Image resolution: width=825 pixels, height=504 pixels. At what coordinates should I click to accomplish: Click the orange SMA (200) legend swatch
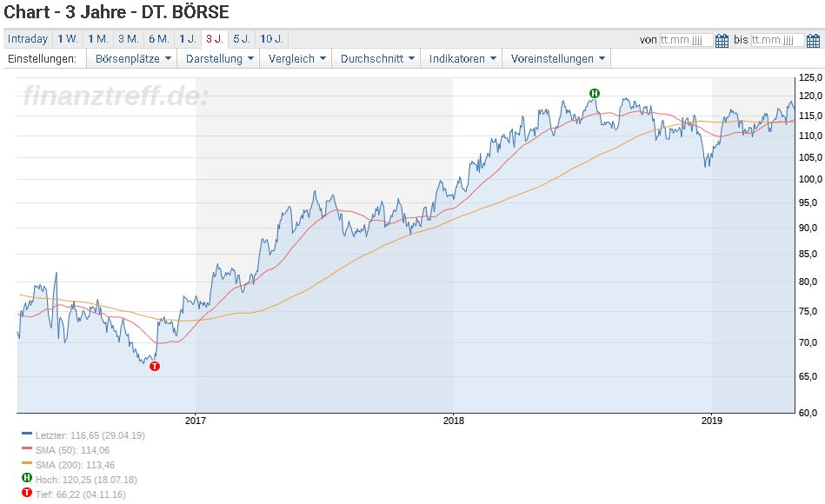pyautogui.click(x=27, y=463)
